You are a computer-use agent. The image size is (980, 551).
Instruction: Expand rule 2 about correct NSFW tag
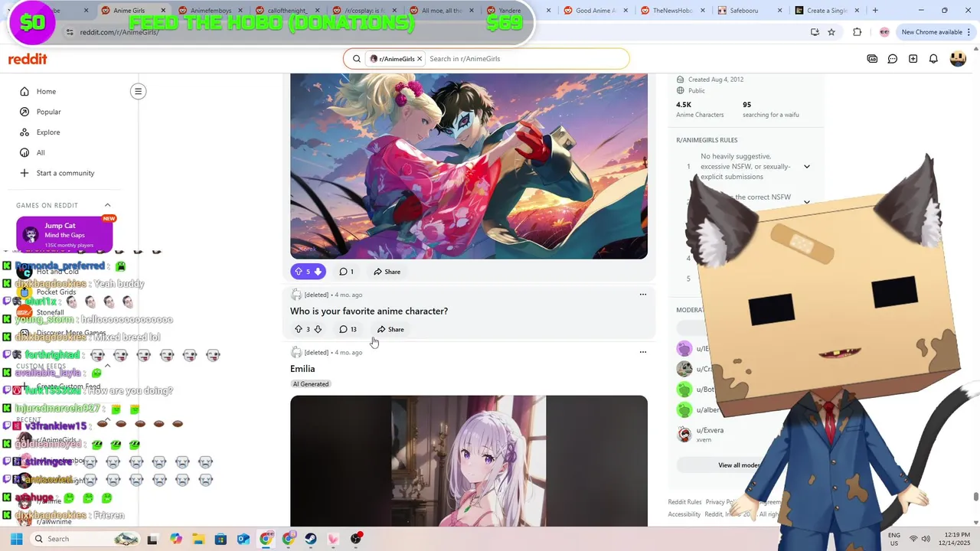(x=806, y=202)
